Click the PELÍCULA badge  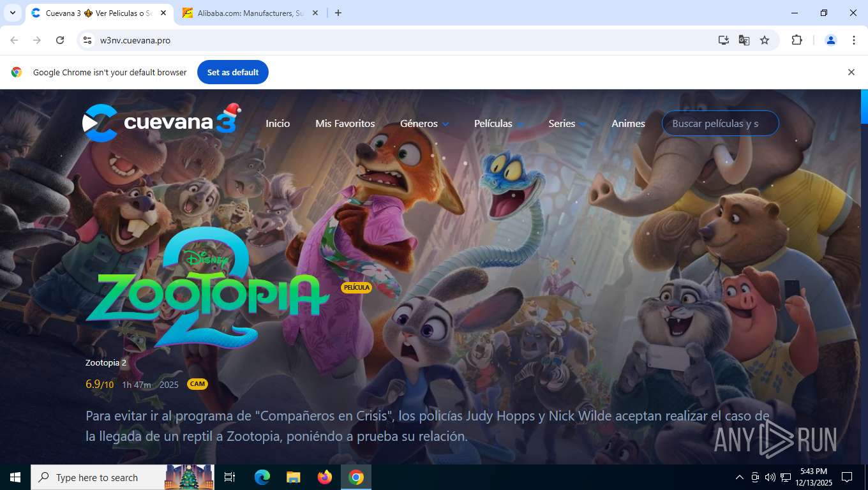(x=356, y=288)
